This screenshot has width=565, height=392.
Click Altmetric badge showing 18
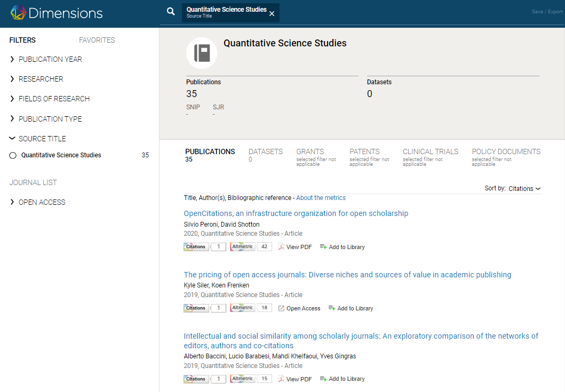[x=251, y=308]
